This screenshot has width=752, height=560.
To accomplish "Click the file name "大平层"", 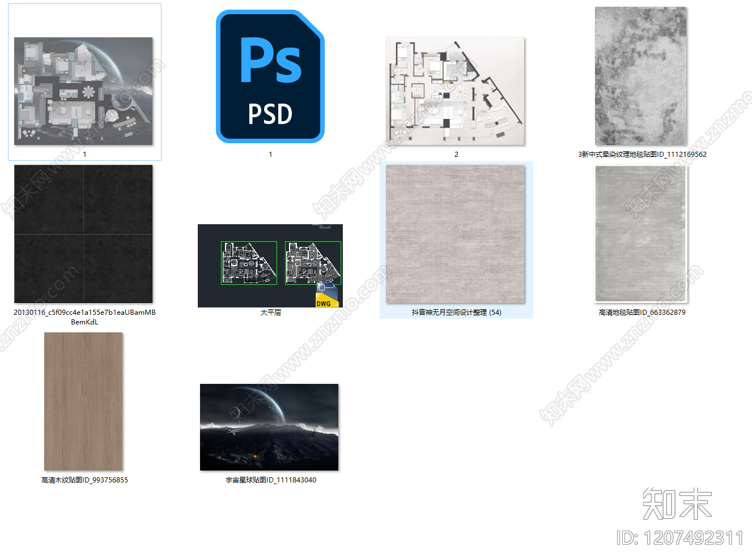I will [271, 312].
